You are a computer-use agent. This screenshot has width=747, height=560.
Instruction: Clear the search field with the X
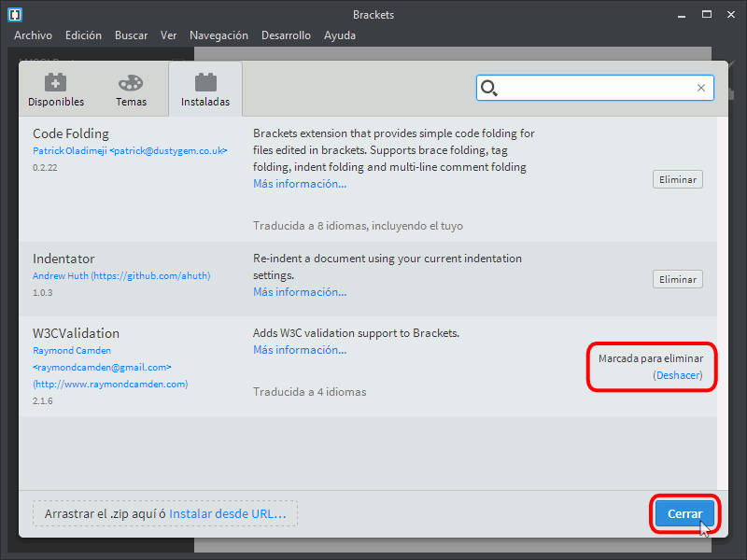[x=701, y=88]
